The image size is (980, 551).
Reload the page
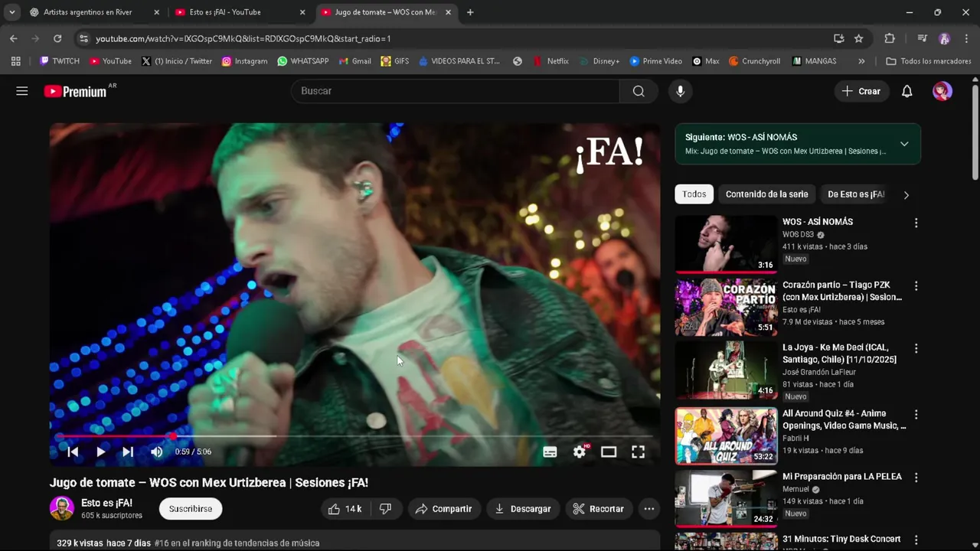coord(57,38)
